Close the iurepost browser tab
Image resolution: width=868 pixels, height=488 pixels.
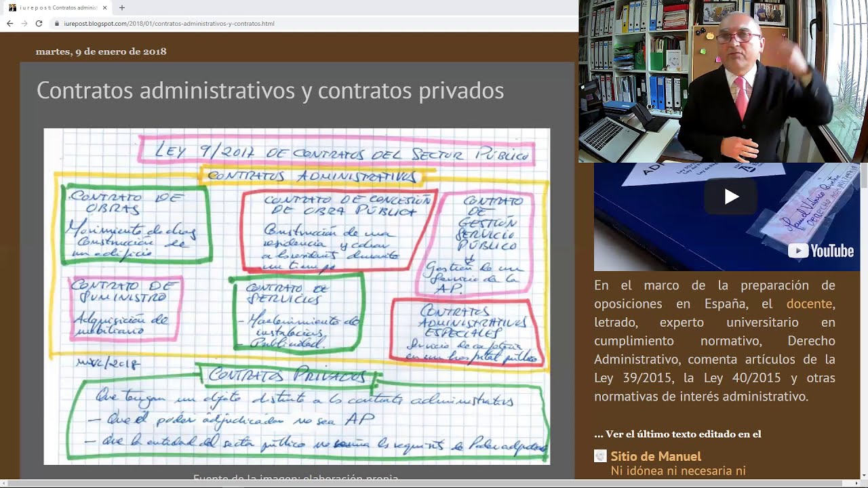[105, 7]
